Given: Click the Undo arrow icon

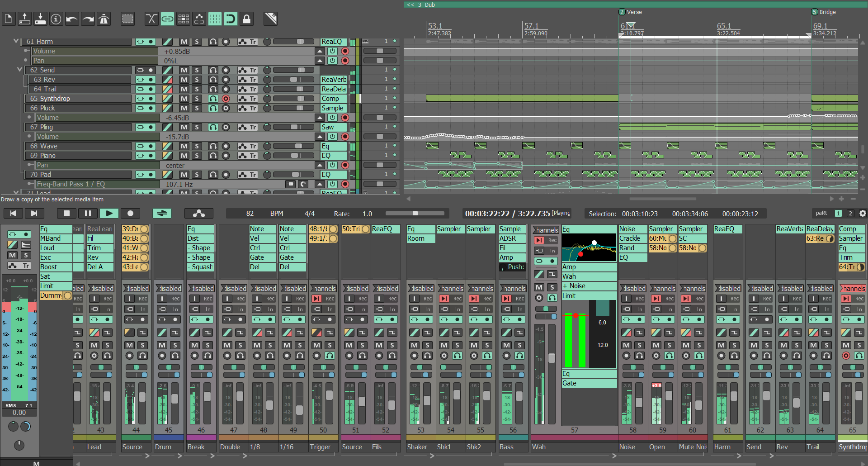Looking at the screenshot, I should pyautogui.click(x=72, y=19).
